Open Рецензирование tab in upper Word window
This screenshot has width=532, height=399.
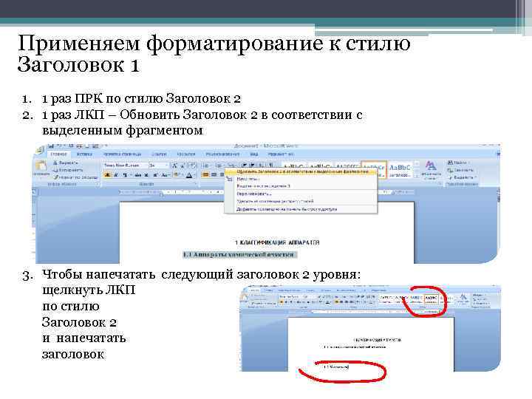pyautogui.click(x=222, y=154)
